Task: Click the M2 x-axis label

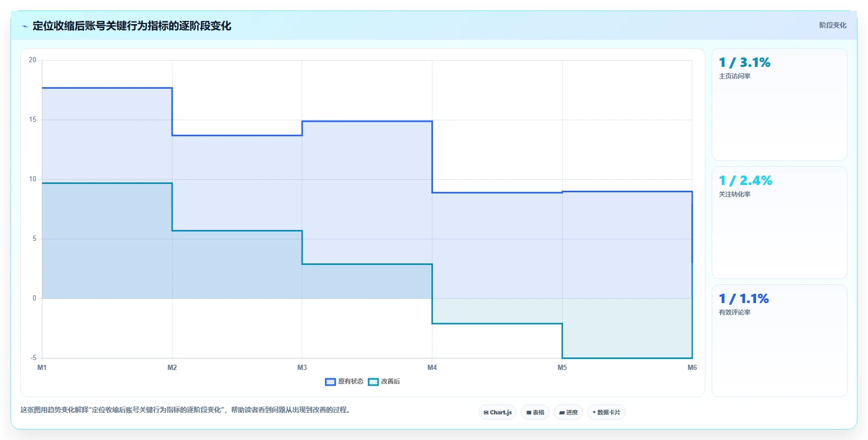Action: coord(172,368)
